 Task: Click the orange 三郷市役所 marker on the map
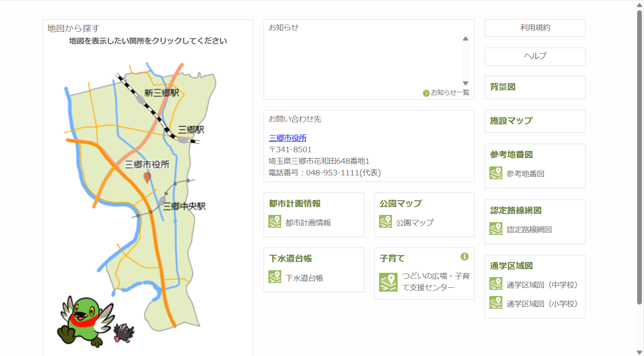147,178
